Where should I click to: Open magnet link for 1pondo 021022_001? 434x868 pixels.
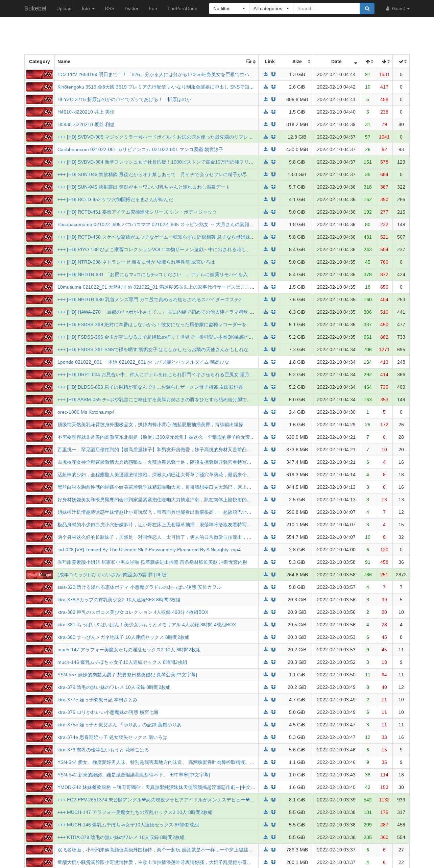(x=273, y=362)
